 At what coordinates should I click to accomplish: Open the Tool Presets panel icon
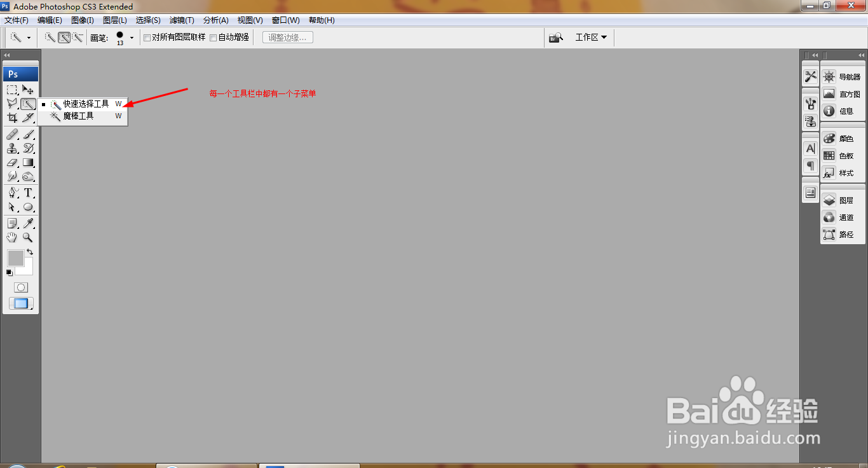click(810, 76)
